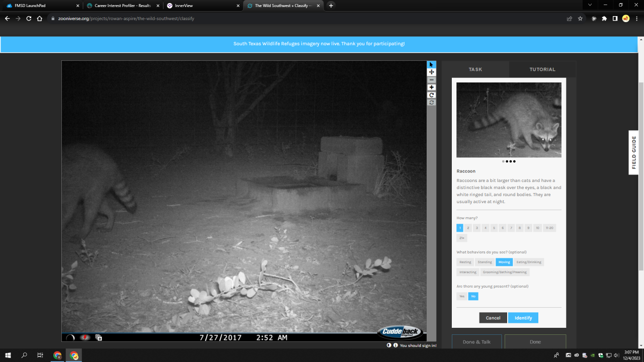Click the Done button
Image resolution: width=644 pixels, height=362 pixels.
click(535, 342)
